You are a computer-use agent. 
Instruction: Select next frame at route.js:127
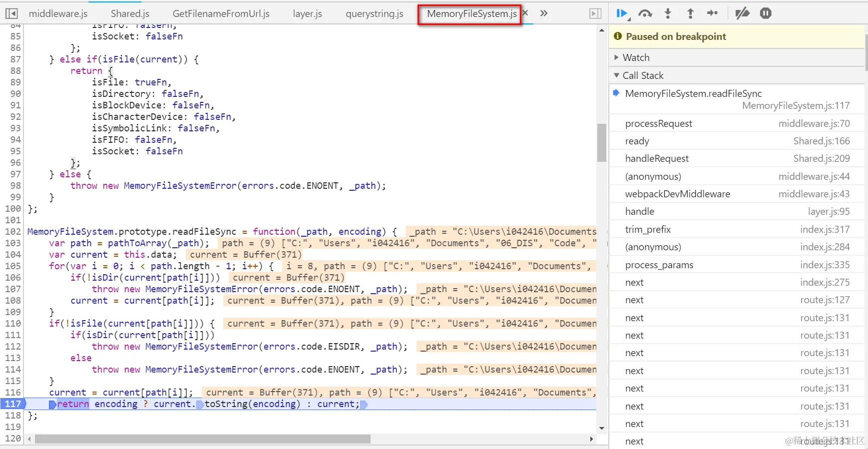737,300
